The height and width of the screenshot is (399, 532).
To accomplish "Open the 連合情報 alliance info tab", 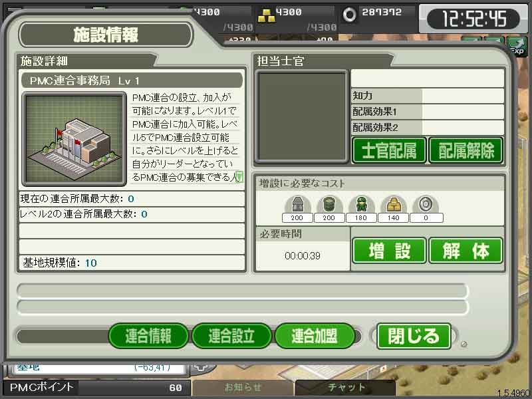I will [148, 336].
